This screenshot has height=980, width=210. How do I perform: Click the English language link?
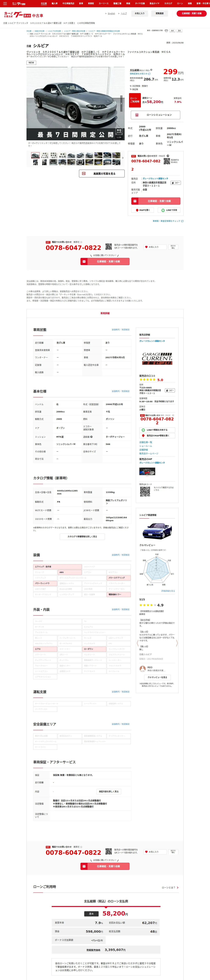pyautogui.click(x=111, y=13)
